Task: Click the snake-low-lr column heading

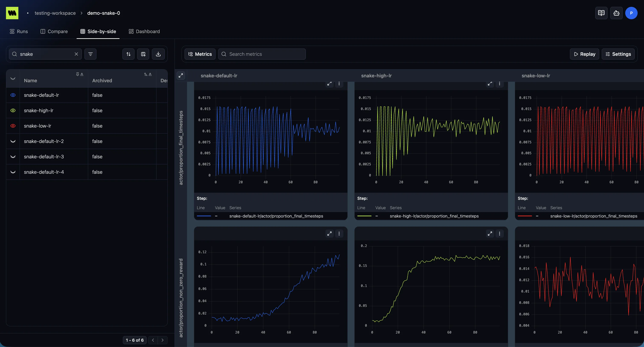Action: [x=536, y=76]
